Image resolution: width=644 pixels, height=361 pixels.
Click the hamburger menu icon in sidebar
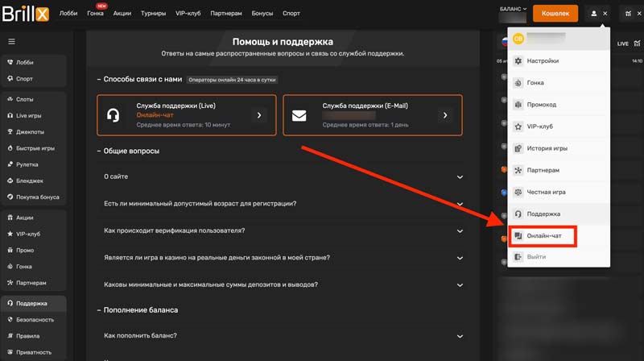[x=11, y=41]
